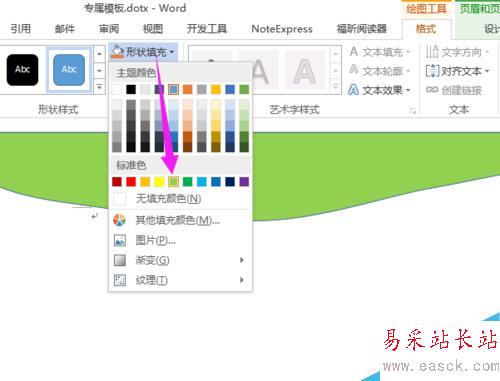
Task: Pick gold theme color swatch
Action: 216,89
